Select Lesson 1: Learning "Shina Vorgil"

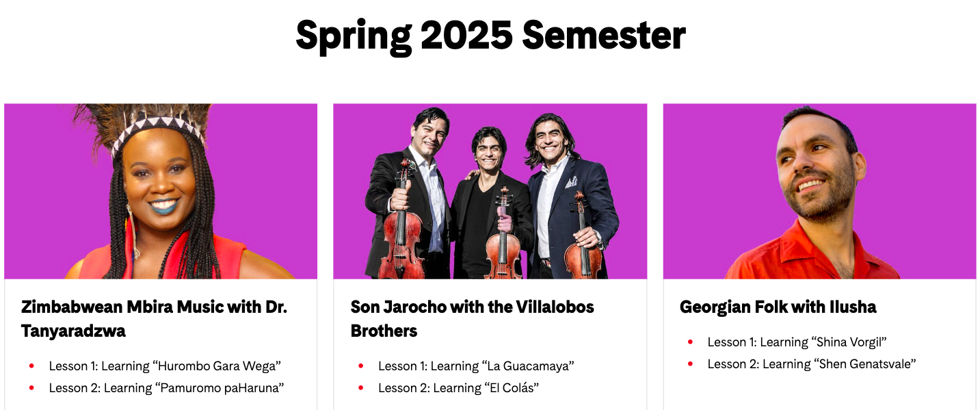[x=797, y=342]
